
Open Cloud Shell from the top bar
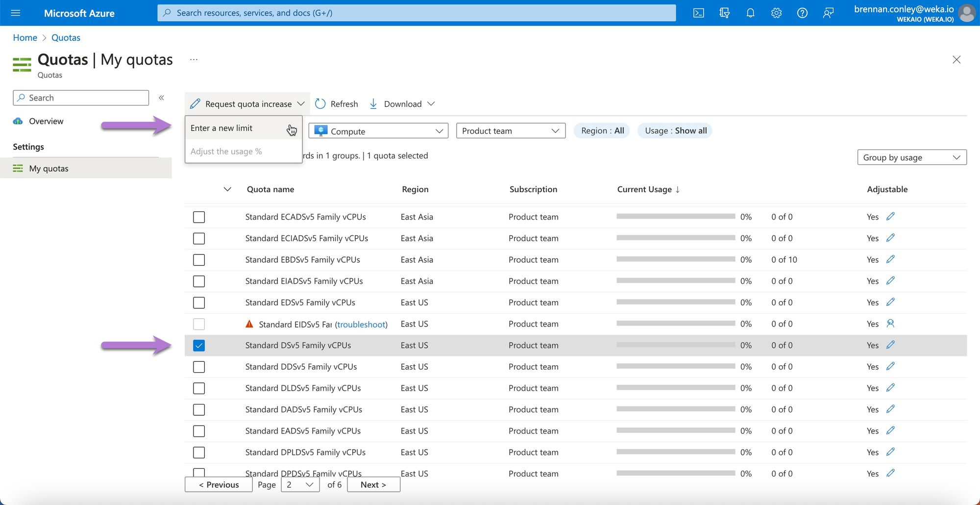point(698,13)
